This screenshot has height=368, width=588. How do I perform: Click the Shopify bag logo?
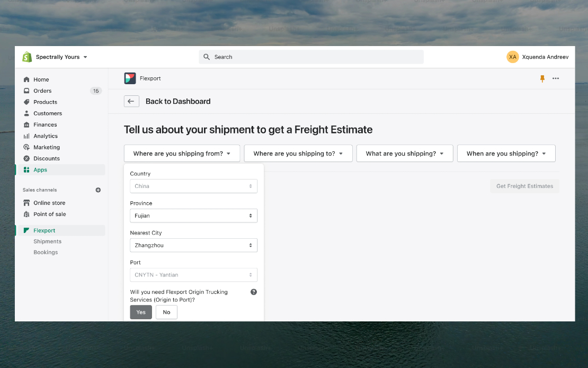[x=27, y=57]
